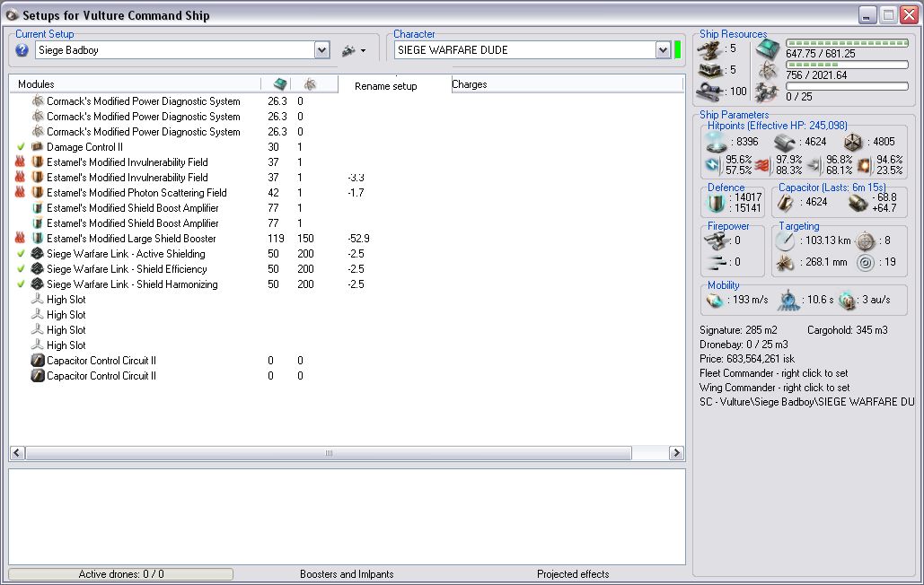Click the Price: 683,564,261 isk text
This screenshot has height=585, width=924.
point(747,358)
